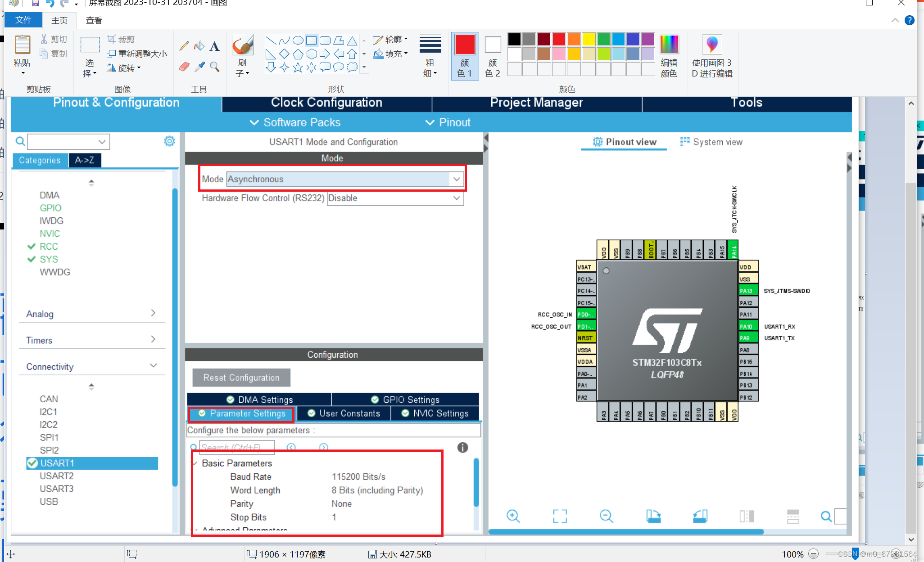Select Color 1 swatch button
Image resolution: width=924 pixels, height=562 pixels.
click(465, 56)
